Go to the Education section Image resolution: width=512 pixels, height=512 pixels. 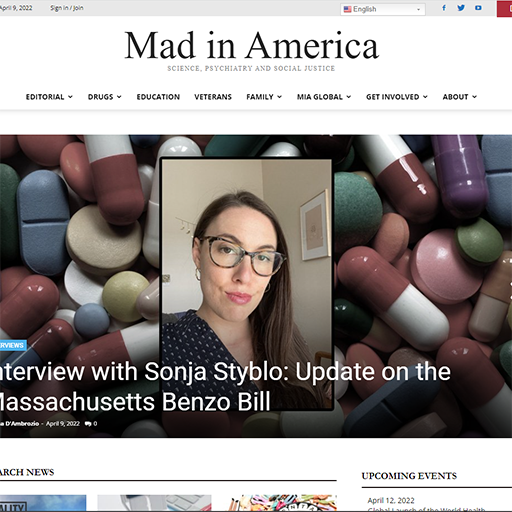[158, 97]
